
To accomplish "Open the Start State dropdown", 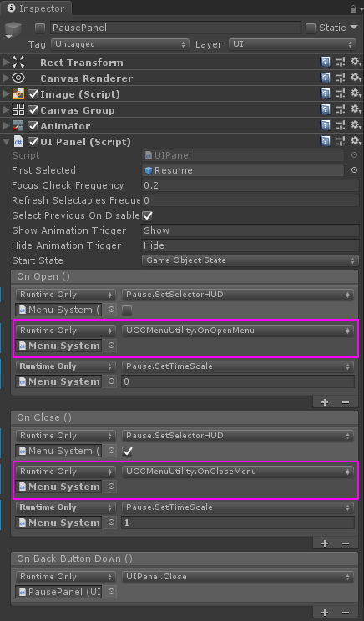I will (x=250, y=260).
